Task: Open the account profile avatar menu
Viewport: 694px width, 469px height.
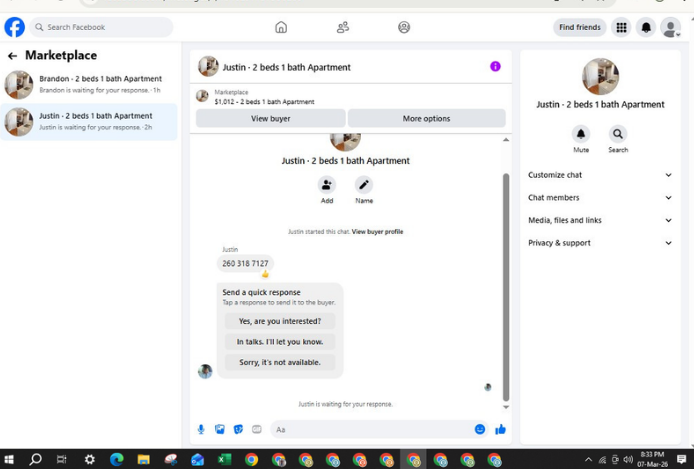Action: (671, 27)
